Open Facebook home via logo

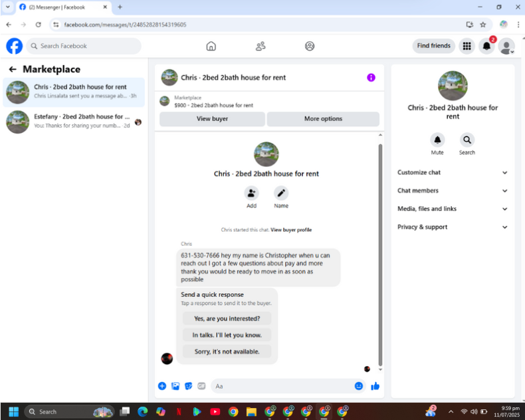(15, 46)
